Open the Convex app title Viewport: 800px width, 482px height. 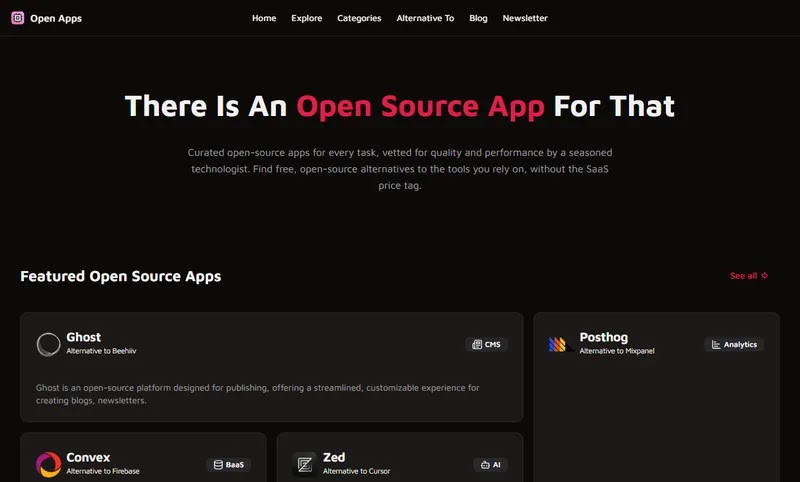pos(88,457)
